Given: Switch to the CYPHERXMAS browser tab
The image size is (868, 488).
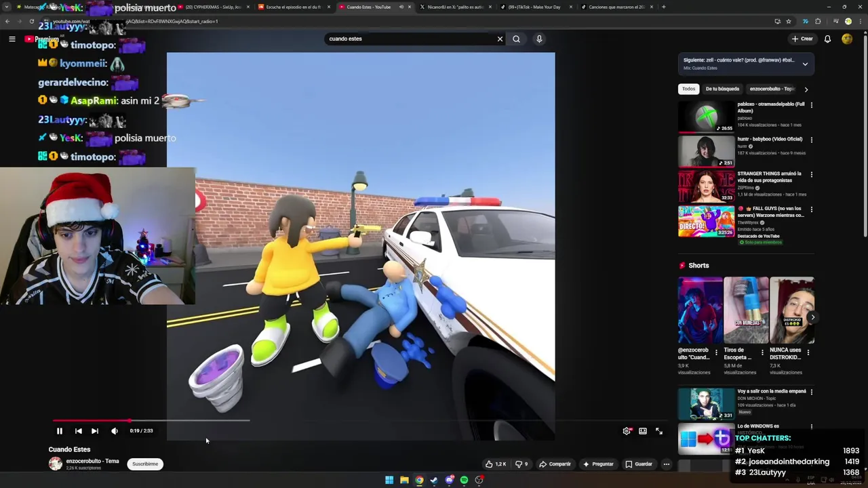Looking at the screenshot, I should [x=214, y=7].
